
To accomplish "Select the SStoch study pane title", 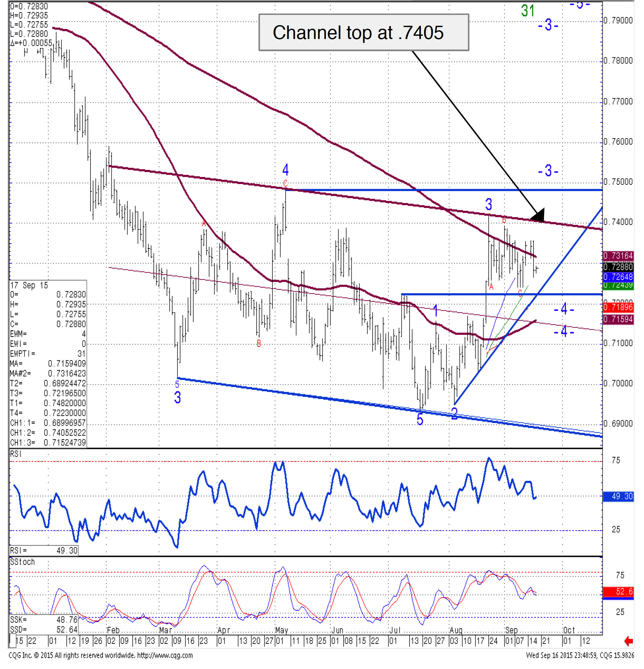I will (x=23, y=562).
